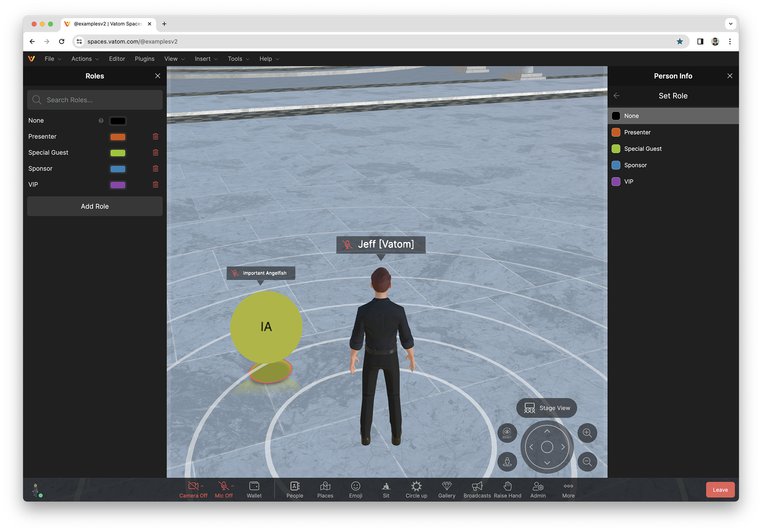
Task: Close the Roles panel
Action: tap(158, 76)
